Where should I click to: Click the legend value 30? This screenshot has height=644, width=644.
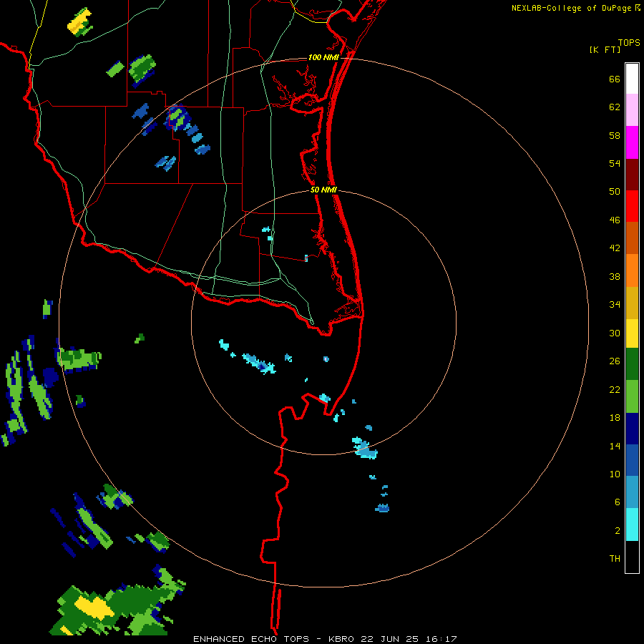tap(615, 333)
